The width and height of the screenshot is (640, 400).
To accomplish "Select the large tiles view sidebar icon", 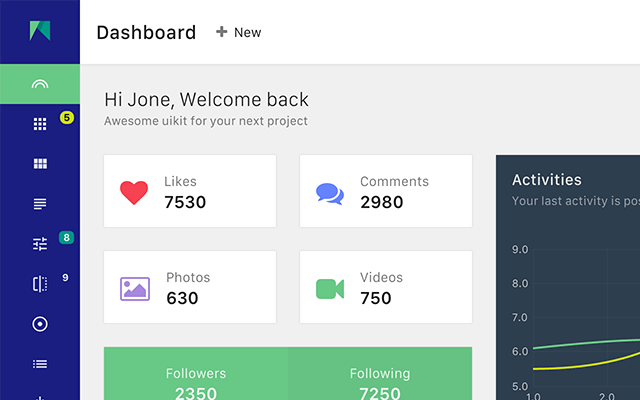I will click(x=40, y=164).
